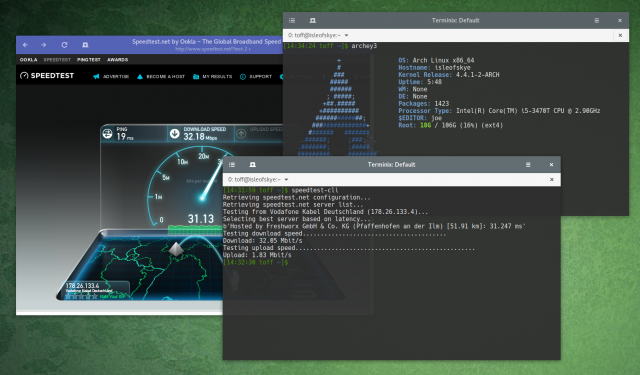
Task: Close the toff@isleofskye tab in rear Terminix
Action: click(620, 36)
